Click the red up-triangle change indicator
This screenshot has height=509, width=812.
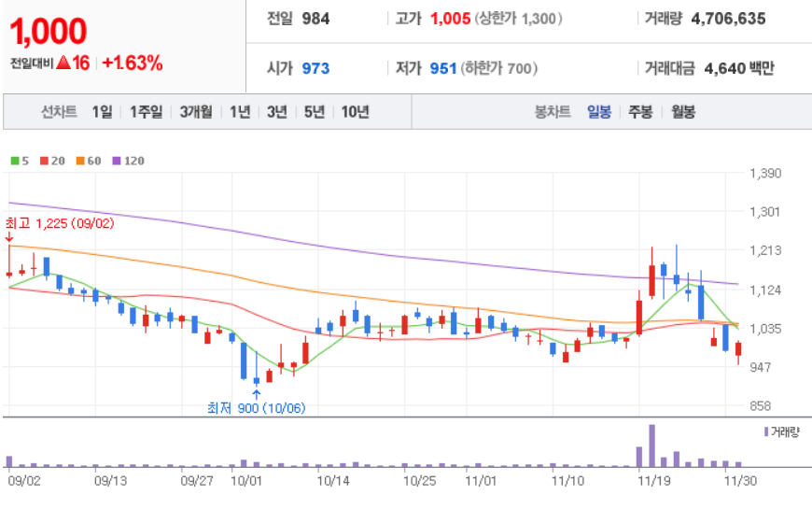click(63, 64)
